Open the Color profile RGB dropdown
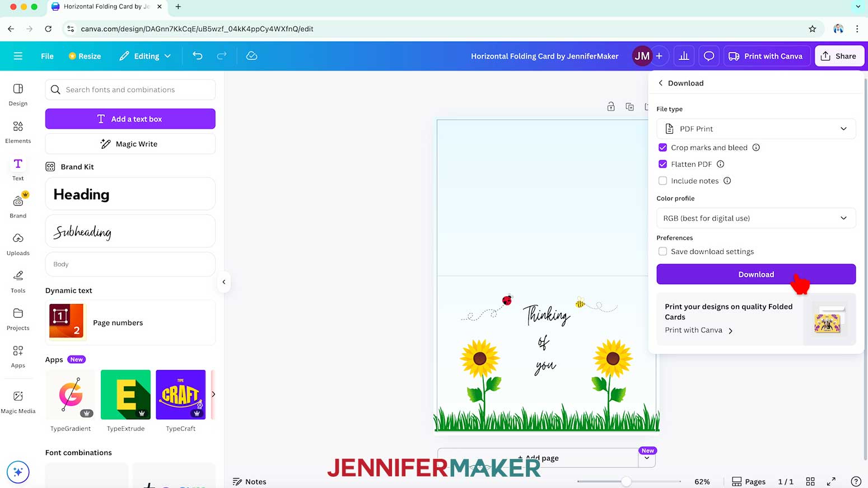Viewport: 868px width, 488px height. [756, 218]
